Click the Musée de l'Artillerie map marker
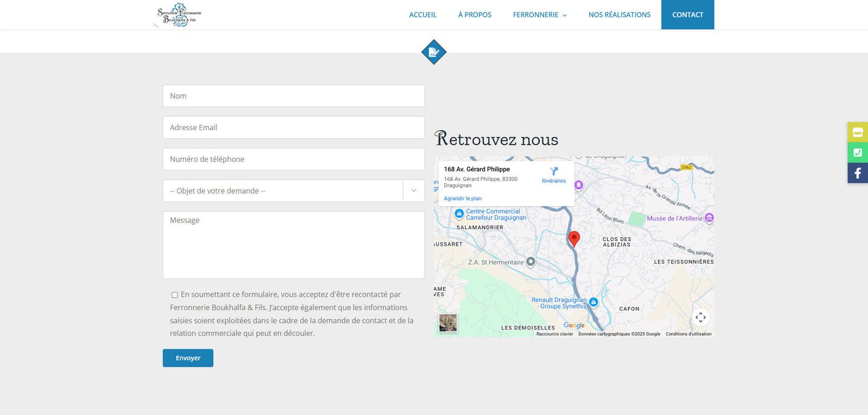The image size is (868, 415). (709, 218)
